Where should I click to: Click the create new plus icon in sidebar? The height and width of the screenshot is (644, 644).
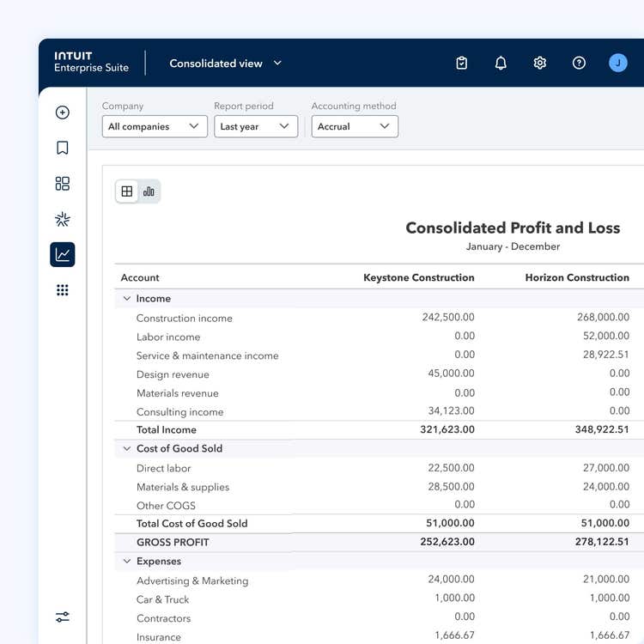tap(63, 112)
